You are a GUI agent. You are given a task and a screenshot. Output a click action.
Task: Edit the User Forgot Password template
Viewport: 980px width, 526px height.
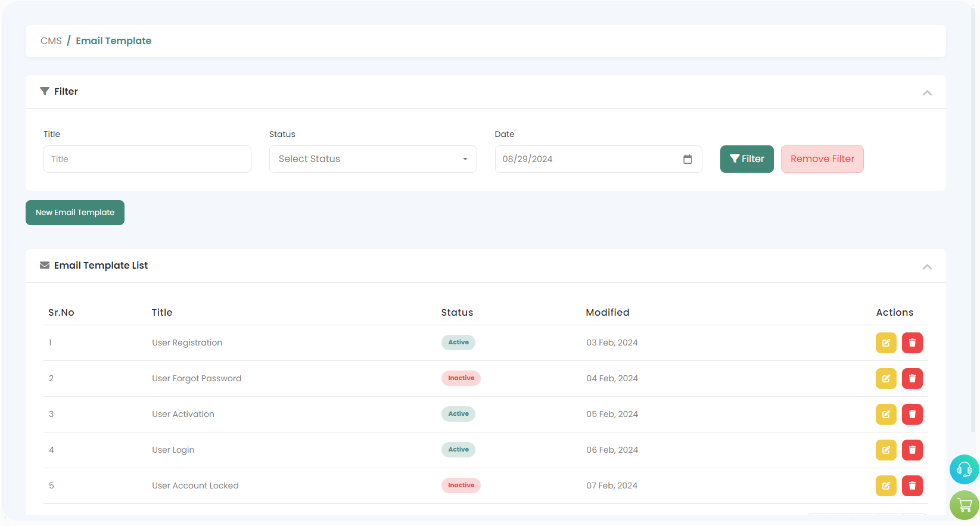click(x=886, y=378)
